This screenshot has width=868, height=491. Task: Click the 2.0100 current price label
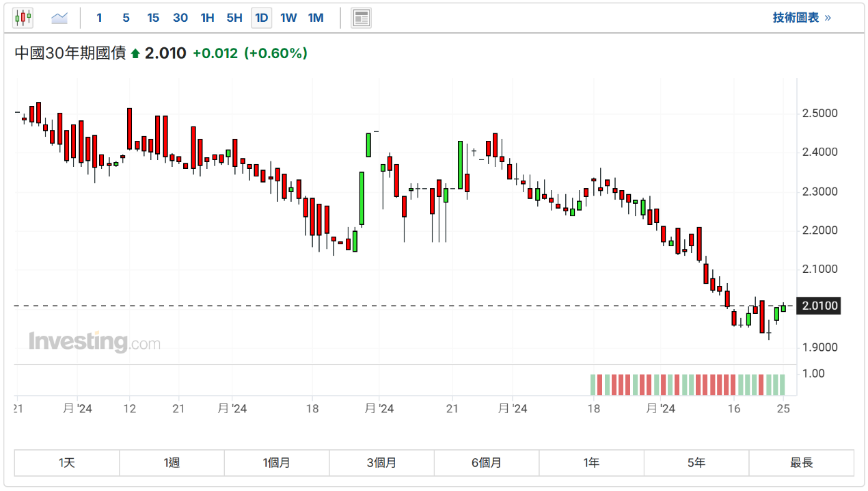pos(819,306)
